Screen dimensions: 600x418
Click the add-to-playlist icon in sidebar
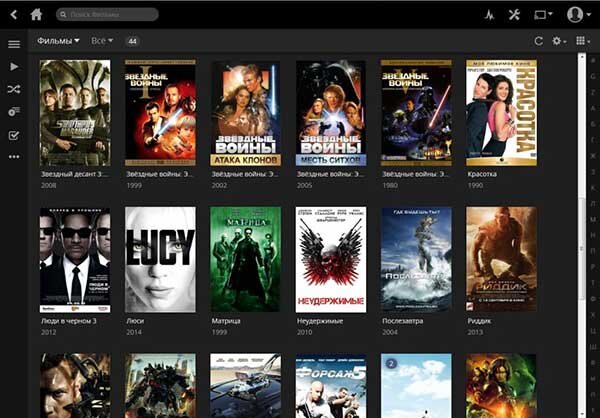click(x=14, y=112)
